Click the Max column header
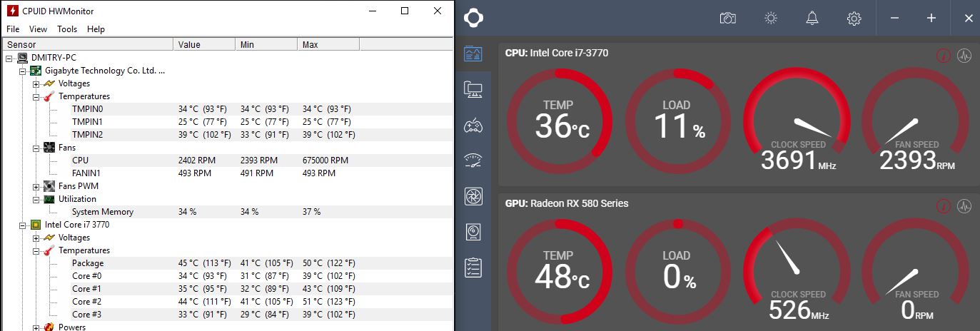This screenshot has height=331, width=980. click(x=328, y=44)
